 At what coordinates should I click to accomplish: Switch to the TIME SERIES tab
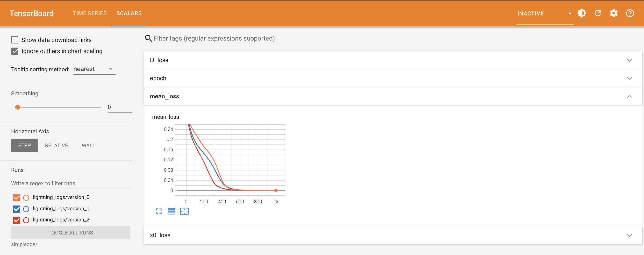coord(90,13)
